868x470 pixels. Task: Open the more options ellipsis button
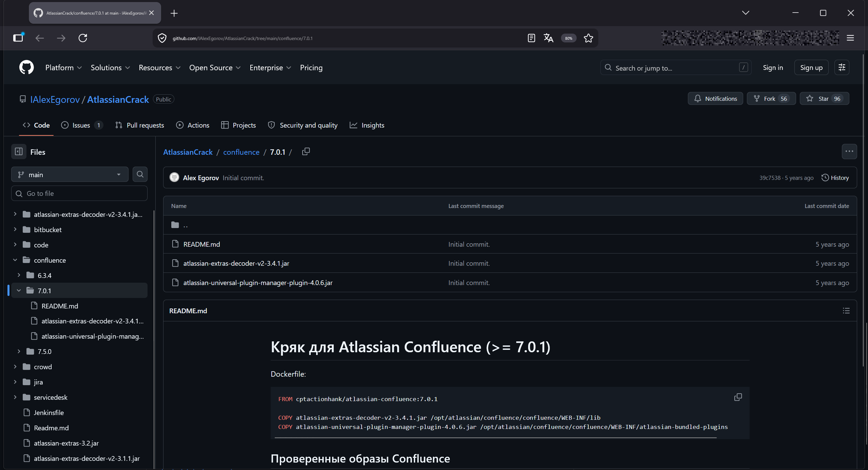(x=849, y=152)
